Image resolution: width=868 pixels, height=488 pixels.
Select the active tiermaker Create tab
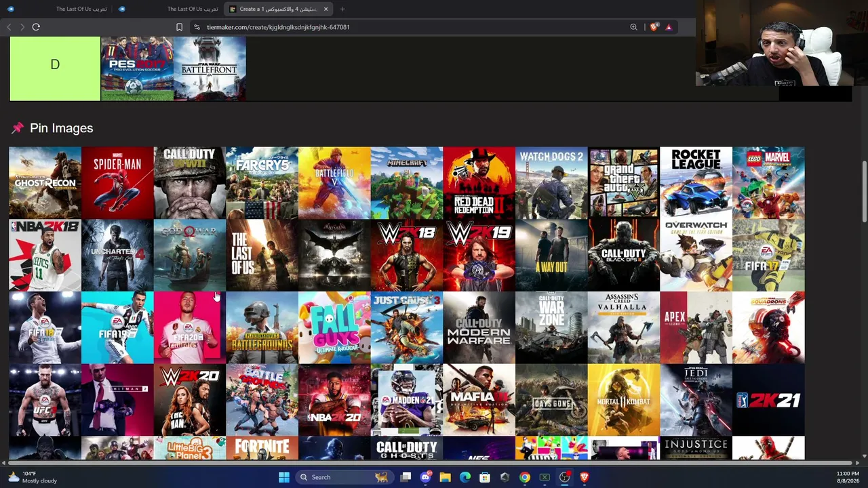(279, 9)
